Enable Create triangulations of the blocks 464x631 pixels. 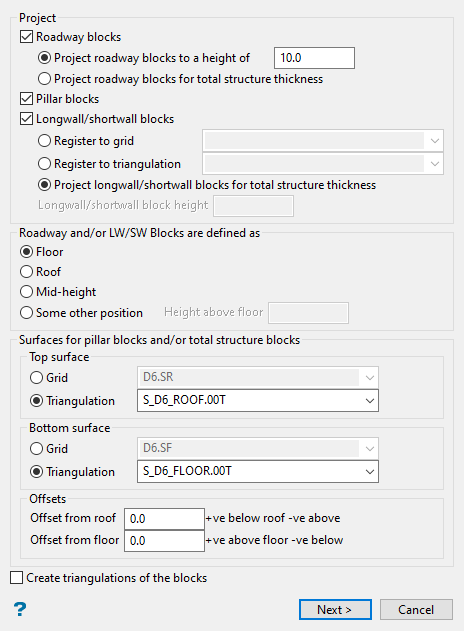click(16, 578)
